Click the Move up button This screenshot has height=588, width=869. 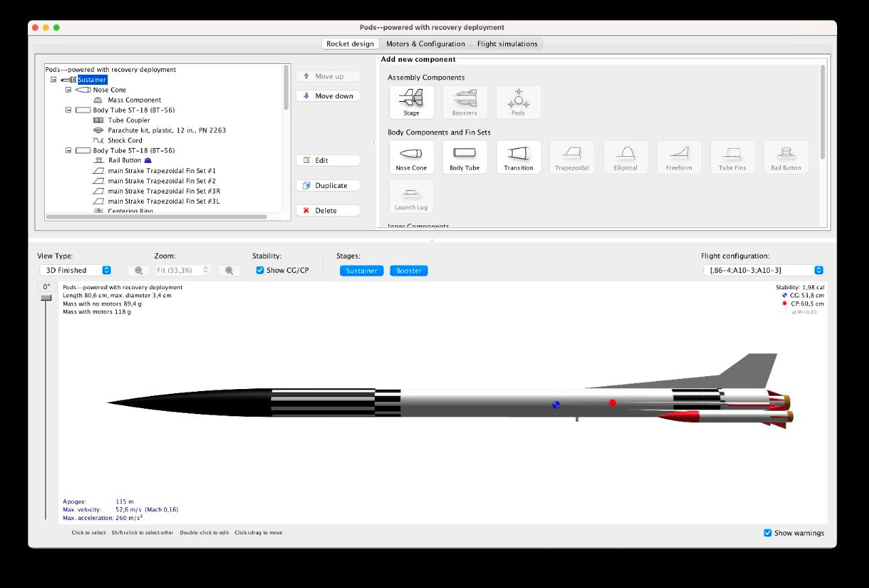(329, 76)
